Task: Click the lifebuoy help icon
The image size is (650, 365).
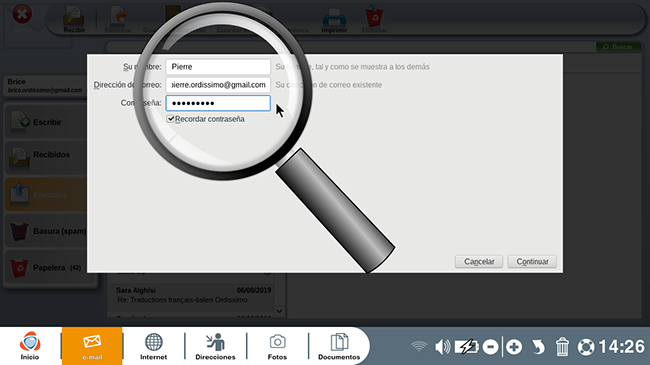Action: [x=586, y=347]
